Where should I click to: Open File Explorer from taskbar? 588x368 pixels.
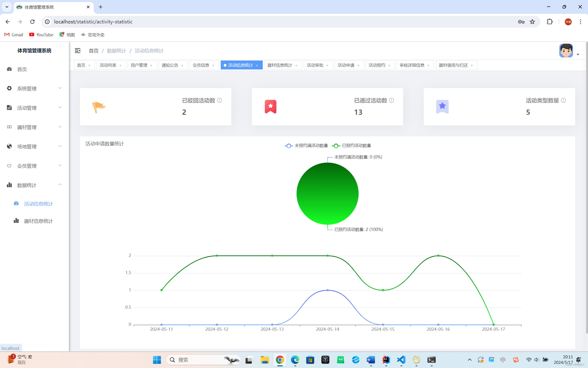(x=265, y=360)
